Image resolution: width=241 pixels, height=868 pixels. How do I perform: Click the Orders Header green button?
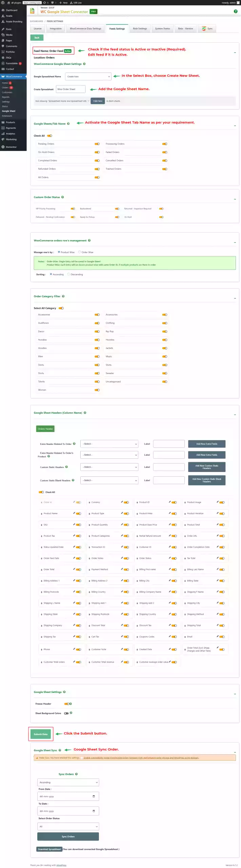(x=45, y=429)
